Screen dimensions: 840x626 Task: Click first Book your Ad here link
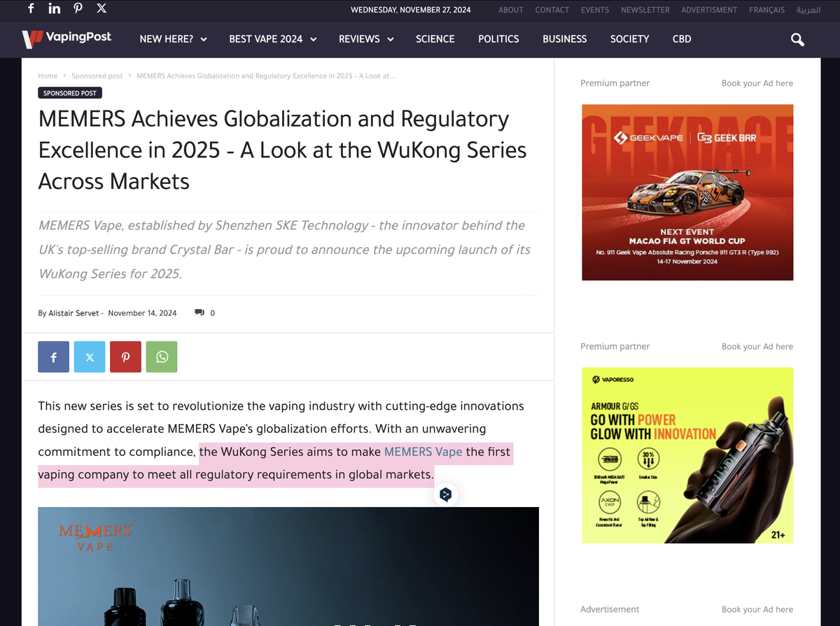757,83
